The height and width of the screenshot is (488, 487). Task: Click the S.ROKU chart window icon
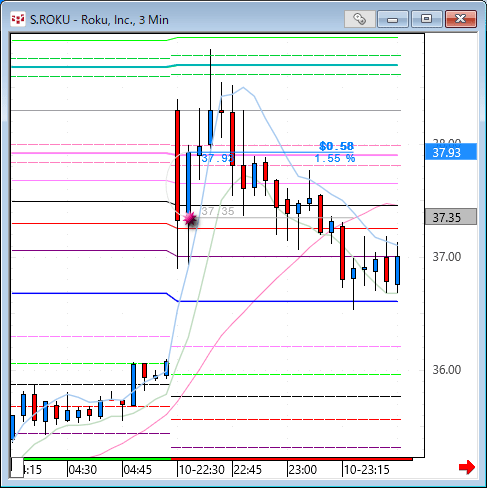pyautogui.click(x=17, y=20)
